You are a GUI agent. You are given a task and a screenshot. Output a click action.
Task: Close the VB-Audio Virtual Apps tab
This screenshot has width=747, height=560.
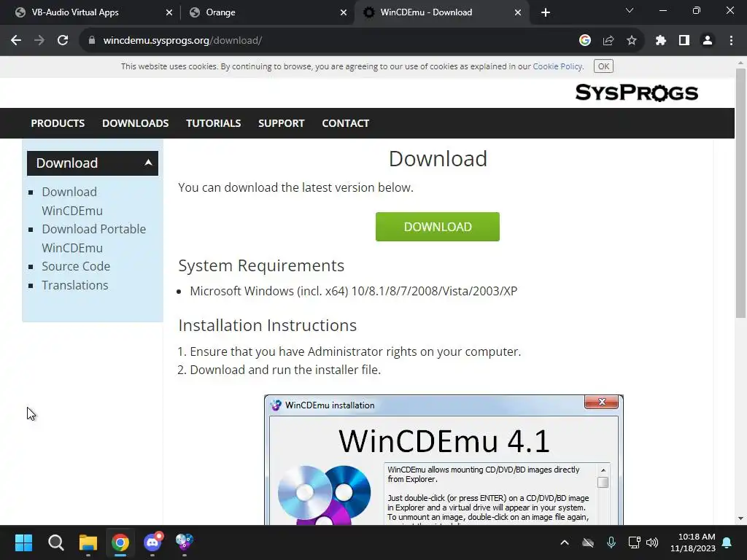(x=169, y=12)
